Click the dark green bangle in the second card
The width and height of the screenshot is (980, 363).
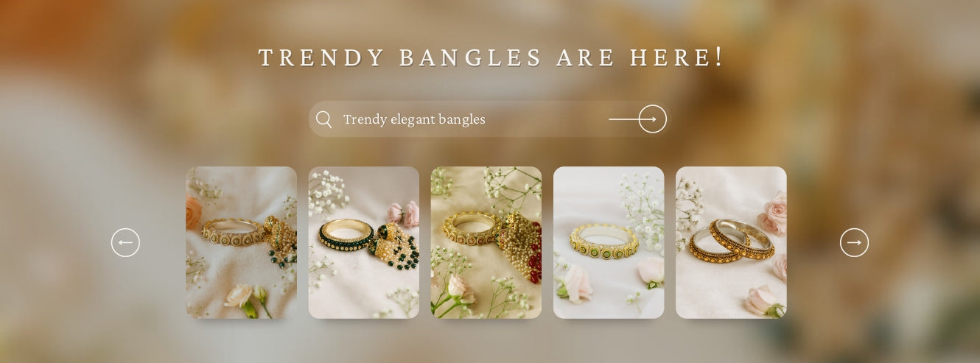346,235
